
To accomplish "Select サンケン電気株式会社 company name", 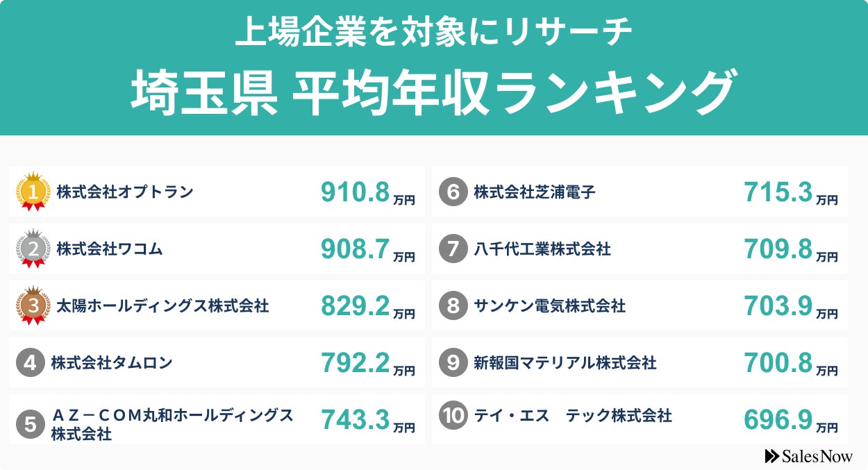I will pyautogui.click(x=549, y=305).
